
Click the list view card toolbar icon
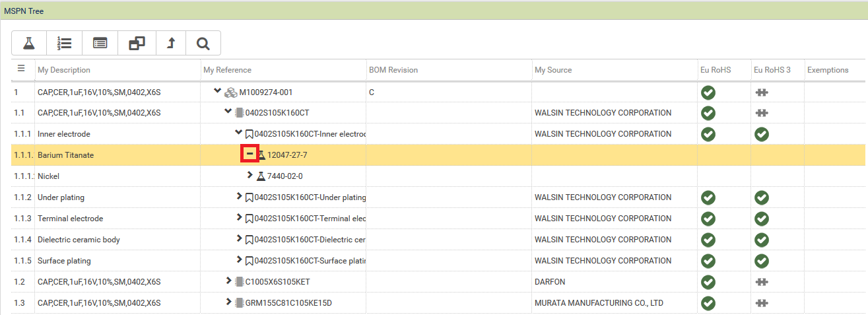100,44
